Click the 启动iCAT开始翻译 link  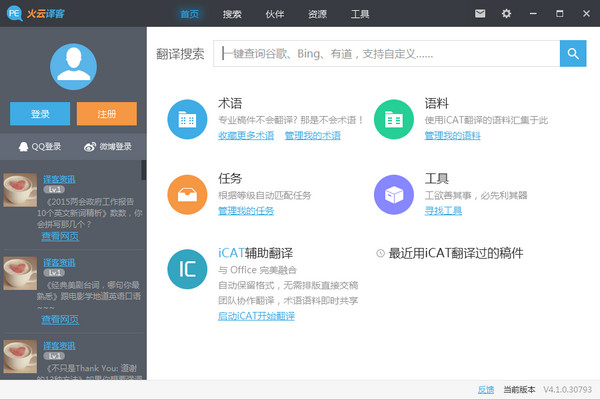pyautogui.click(x=256, y=316)
